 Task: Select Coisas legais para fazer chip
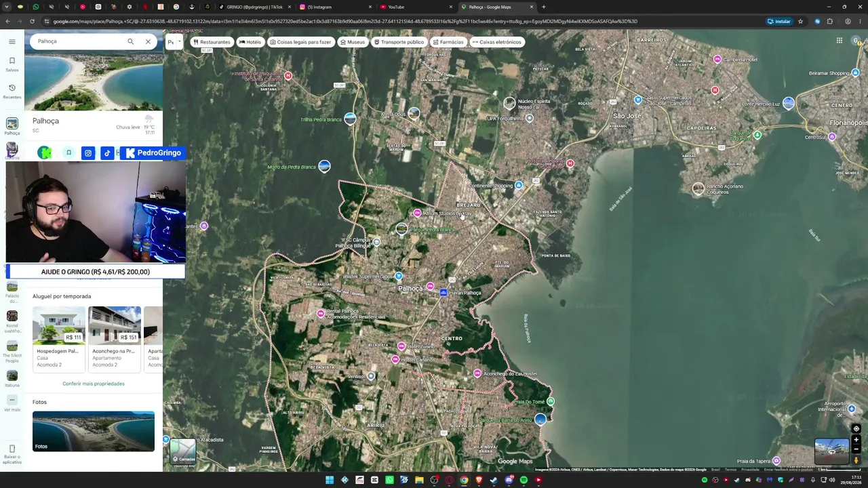[x=300, y=42]
